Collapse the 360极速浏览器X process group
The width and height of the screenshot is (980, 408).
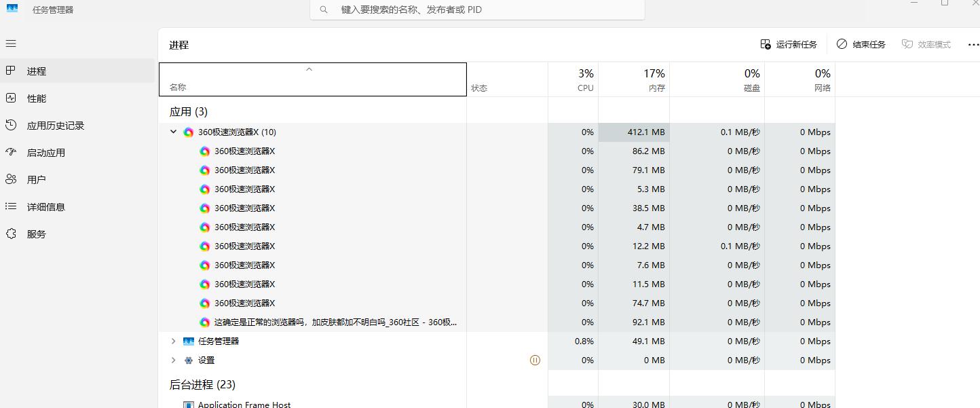pos(174,132)
